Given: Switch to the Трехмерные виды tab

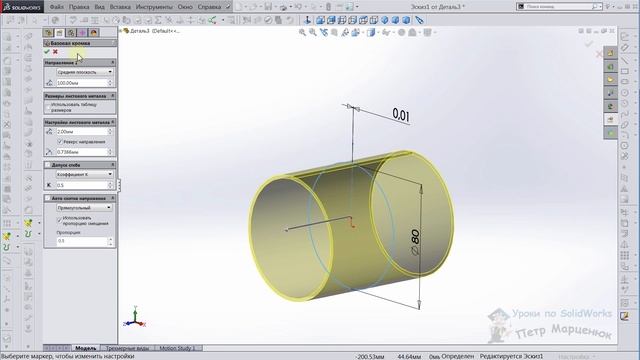Looking at the screenshot, I should click(x=127, y=348).
